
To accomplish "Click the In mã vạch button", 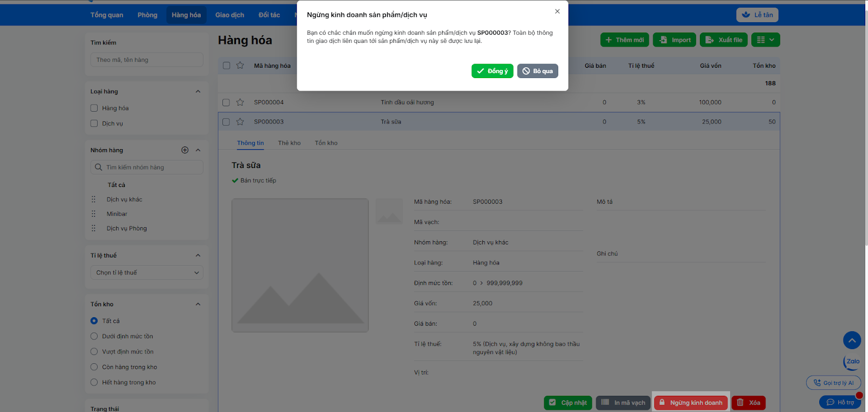I will (623, 403).
